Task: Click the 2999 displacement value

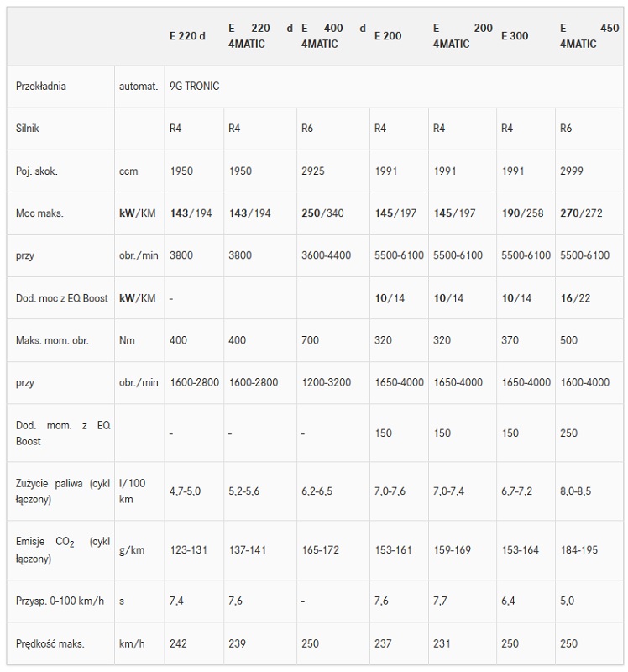Action: coord(572,171)
